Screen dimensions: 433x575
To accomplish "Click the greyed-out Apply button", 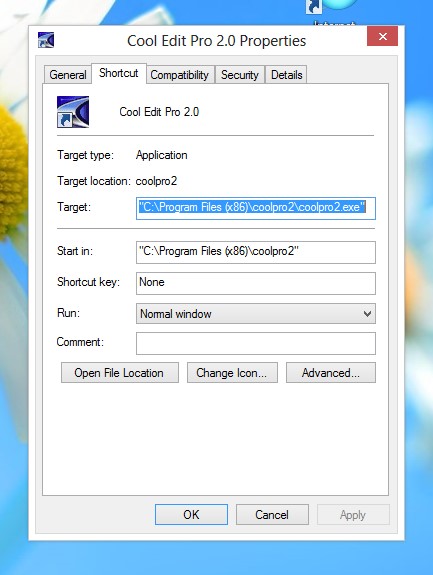I will (353, 514).
